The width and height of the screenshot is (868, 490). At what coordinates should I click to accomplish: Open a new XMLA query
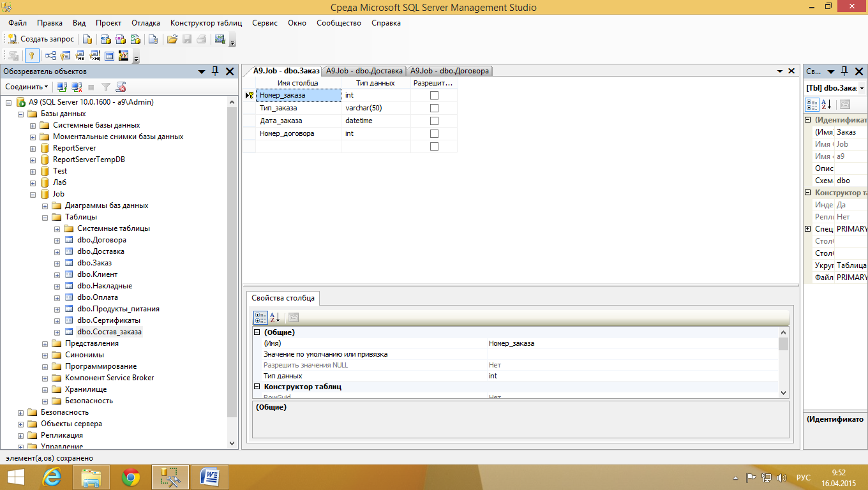[135, 39]
